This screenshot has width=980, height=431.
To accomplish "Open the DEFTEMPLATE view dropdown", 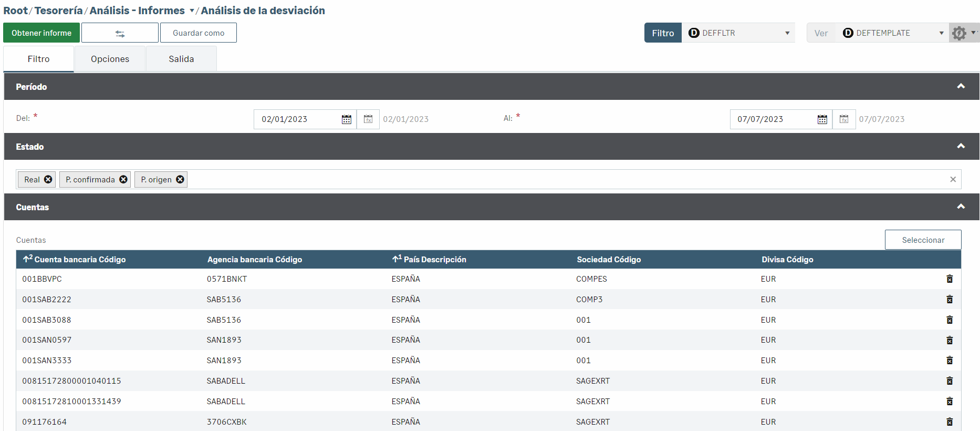I will [x=941, y=33].
